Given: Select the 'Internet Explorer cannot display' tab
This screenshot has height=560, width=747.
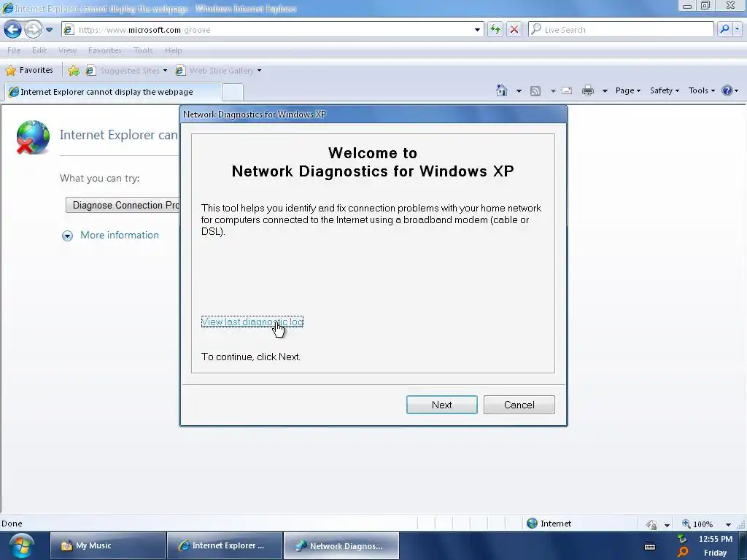Looking at the screenshot, I should [x=113, y=91].
